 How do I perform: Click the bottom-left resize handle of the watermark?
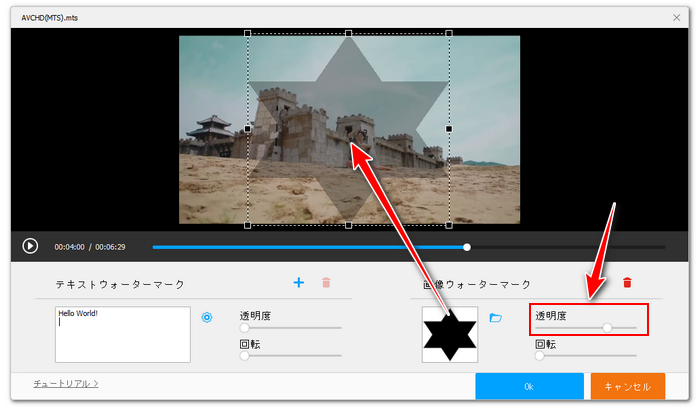point(248,225)
